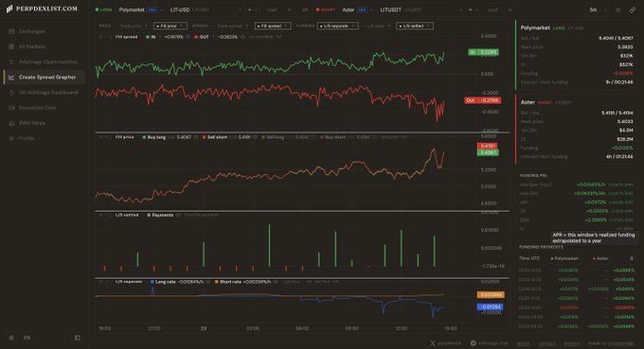This screenshot has width=644, height=349.
Task: Open Arbitrage Opportunities in the sidebar
Action: point(44,61)
